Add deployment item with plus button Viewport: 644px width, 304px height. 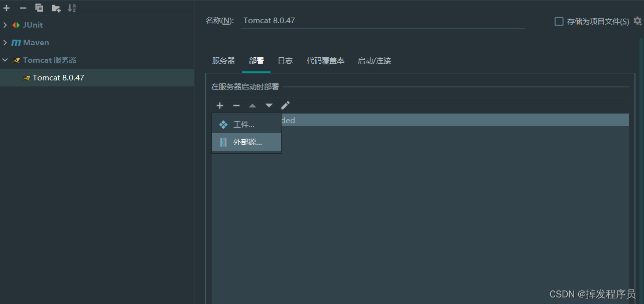[220, 106]
